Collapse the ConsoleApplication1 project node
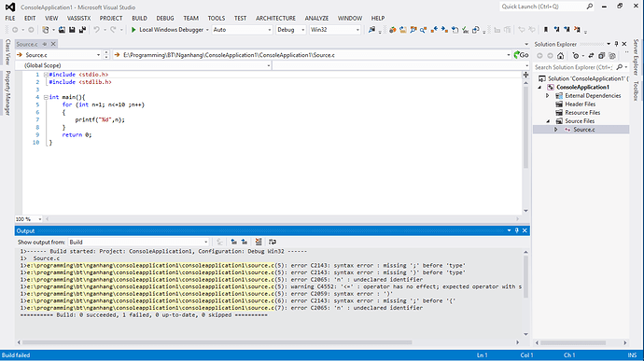The width and height of the screenshot is (644, 361). pos(539,87)
